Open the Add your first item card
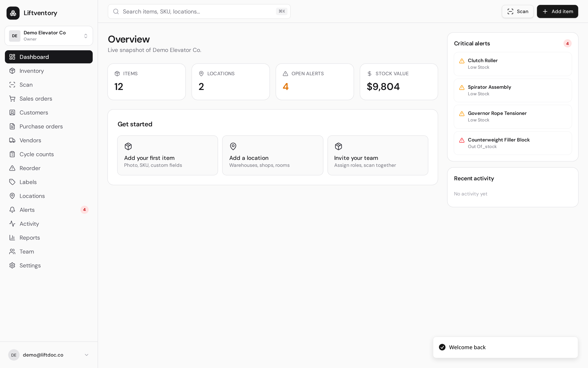 pyautogui.click(x=167, y=155)
